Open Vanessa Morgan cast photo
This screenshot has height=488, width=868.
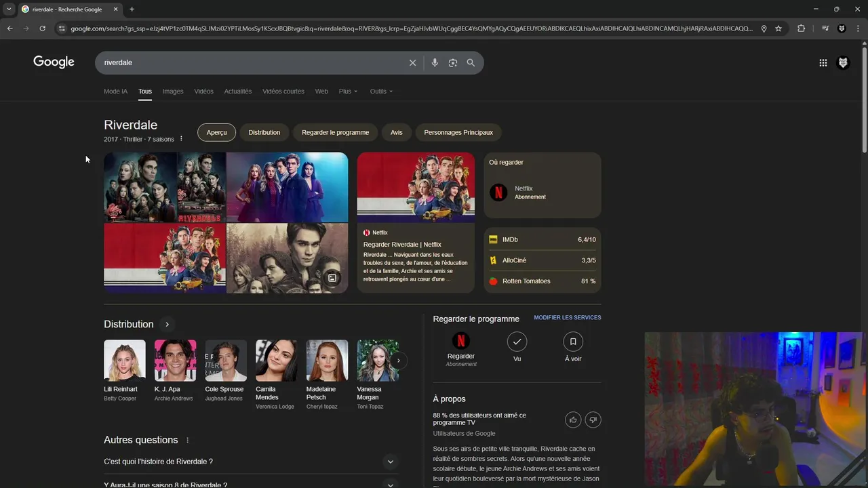[378, 361]
